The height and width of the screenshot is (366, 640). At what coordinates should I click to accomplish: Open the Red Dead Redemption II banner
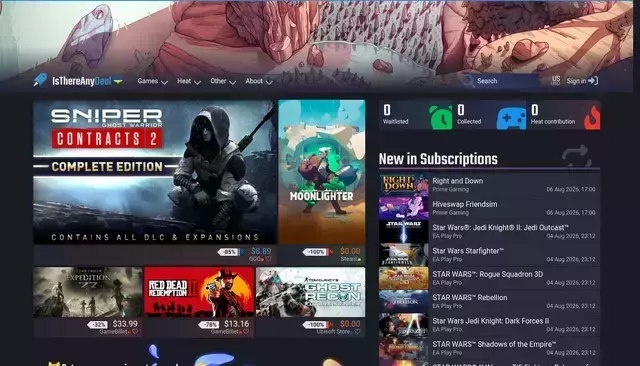pos(199,292)
